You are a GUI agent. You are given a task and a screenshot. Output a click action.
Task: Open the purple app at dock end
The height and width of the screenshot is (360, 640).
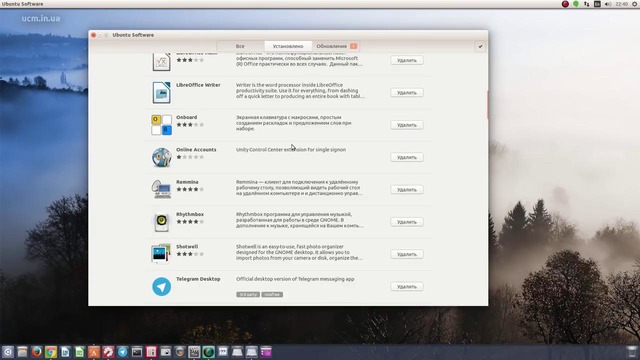266,352
